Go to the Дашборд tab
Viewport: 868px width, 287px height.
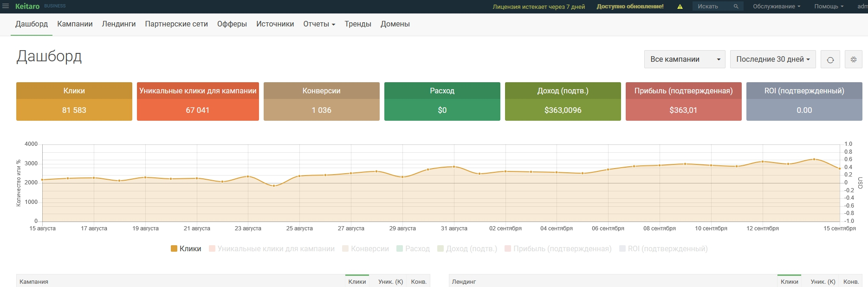32,24
